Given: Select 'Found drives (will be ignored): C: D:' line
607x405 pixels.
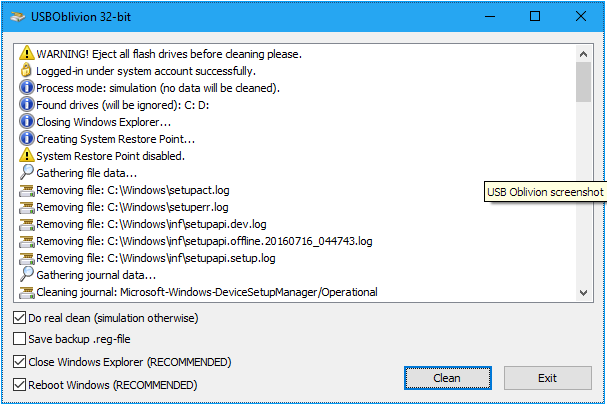Looking at the screenshot, I should [123, 105].
